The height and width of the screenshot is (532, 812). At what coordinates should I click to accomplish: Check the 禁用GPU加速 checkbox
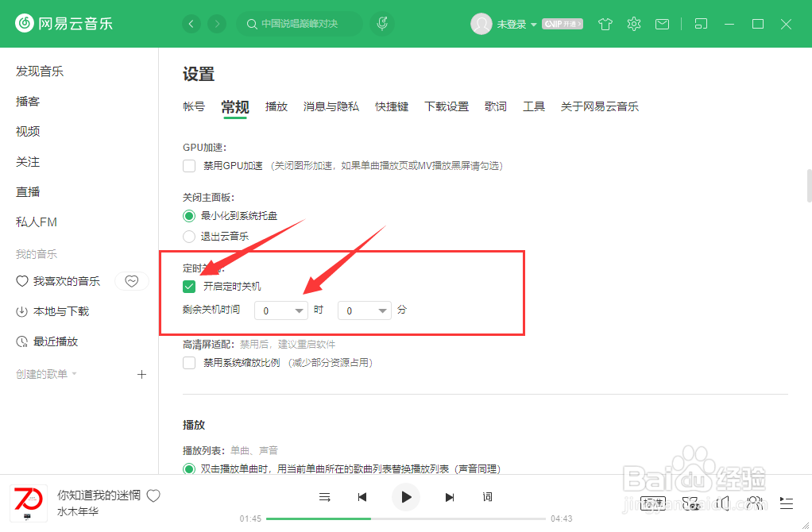pos(189,166)
